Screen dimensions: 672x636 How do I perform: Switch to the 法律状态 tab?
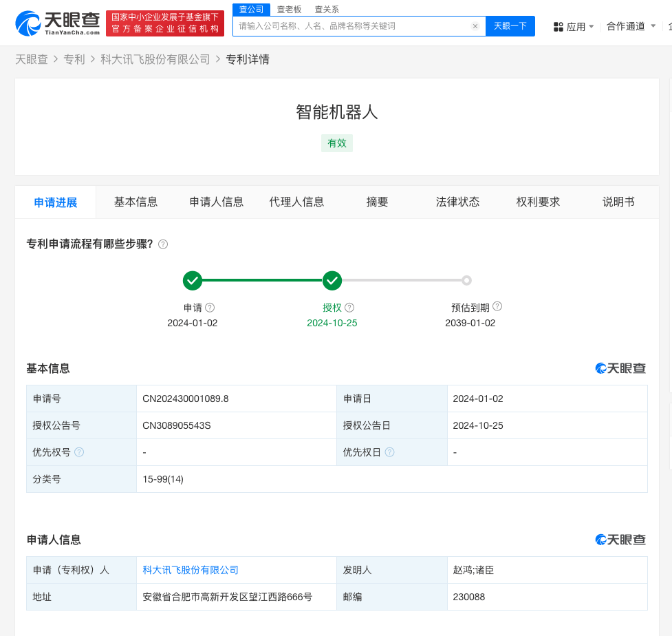pos(457,202)
